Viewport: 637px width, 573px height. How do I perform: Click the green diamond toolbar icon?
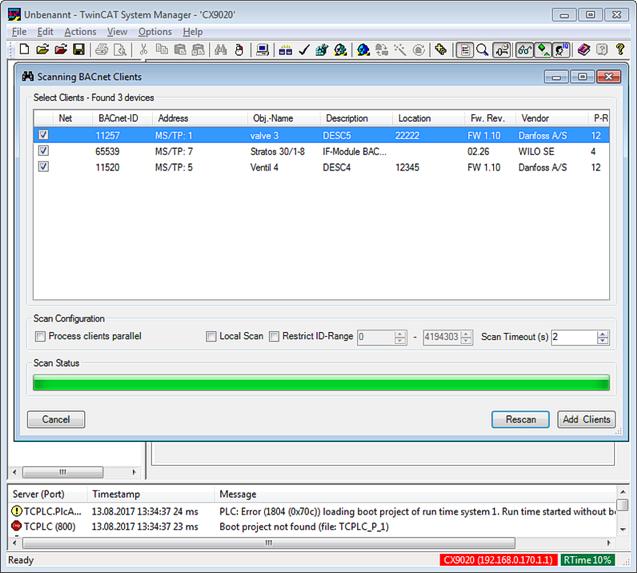coord(543,50)
